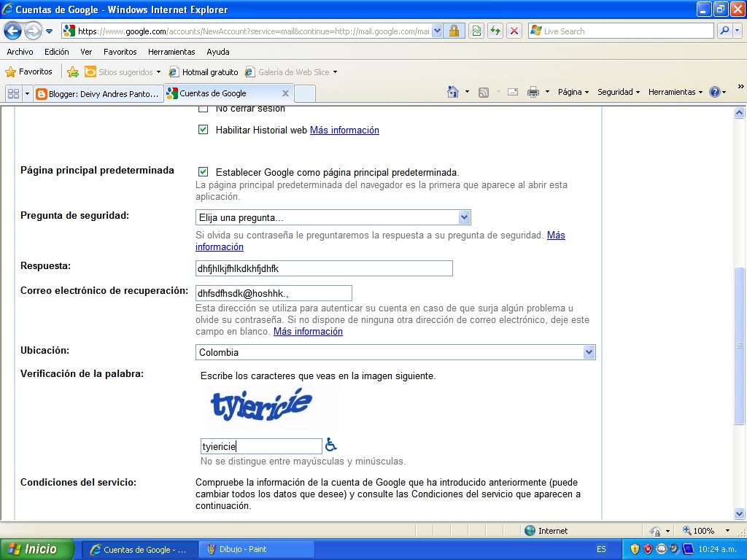Expand the address bar URL history dropdown
The image size is (747, 560).
pyautogui.click(x=437, y=31)
